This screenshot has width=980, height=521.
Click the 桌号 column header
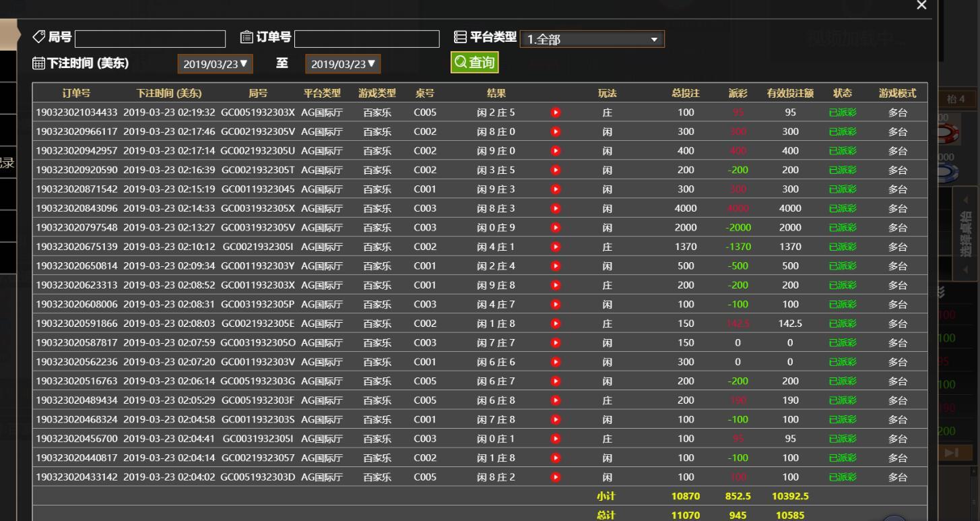click(x=425, y=94)
